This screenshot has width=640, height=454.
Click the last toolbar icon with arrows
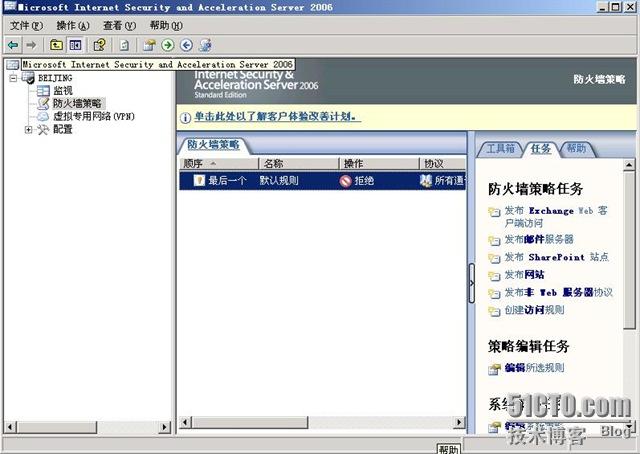tap(205, 45)
